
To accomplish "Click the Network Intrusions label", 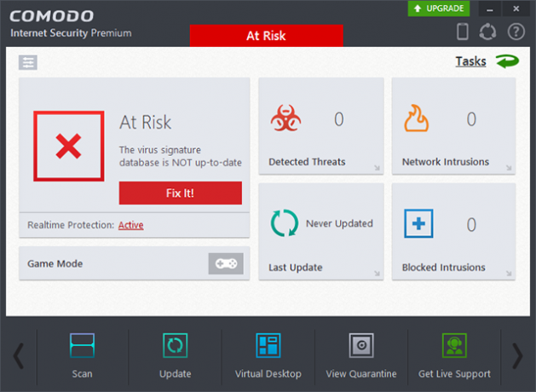I will (446, 162).
